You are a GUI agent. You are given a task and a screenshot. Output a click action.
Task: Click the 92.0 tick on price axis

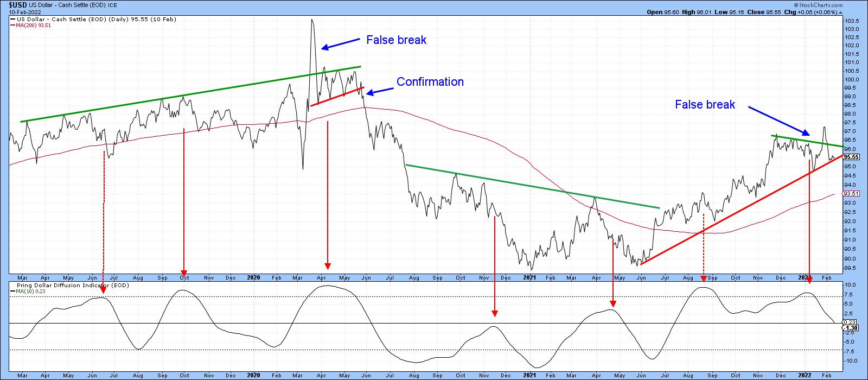pos(851,221)
